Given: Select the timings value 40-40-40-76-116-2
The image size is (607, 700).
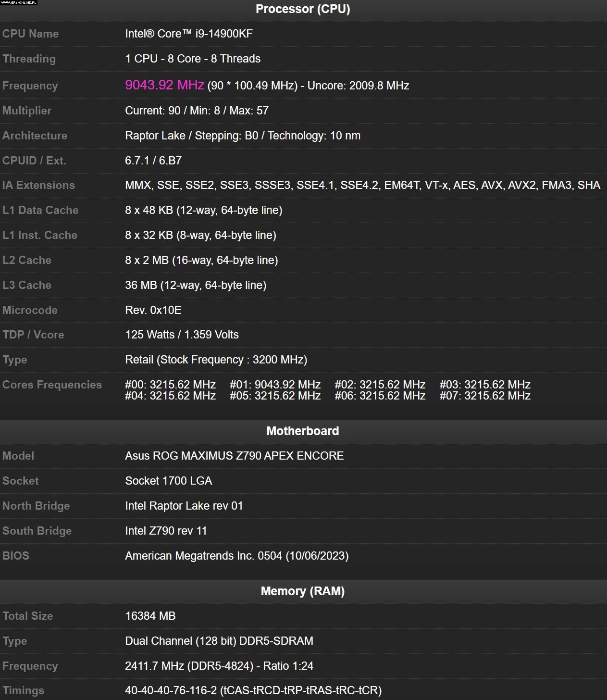Looking at the screenshot, I should (171, 690).
